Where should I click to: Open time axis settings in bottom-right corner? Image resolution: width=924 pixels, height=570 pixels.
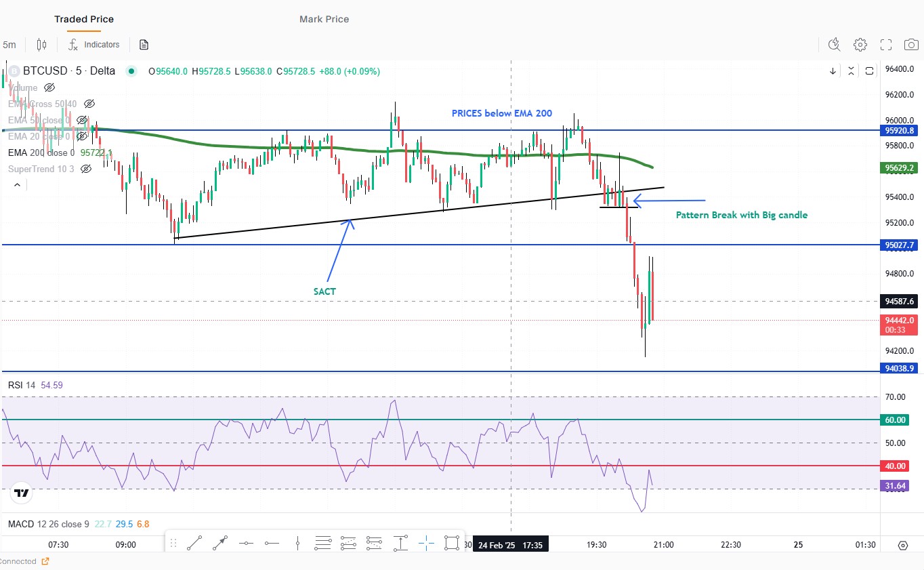tap(902, 545)
